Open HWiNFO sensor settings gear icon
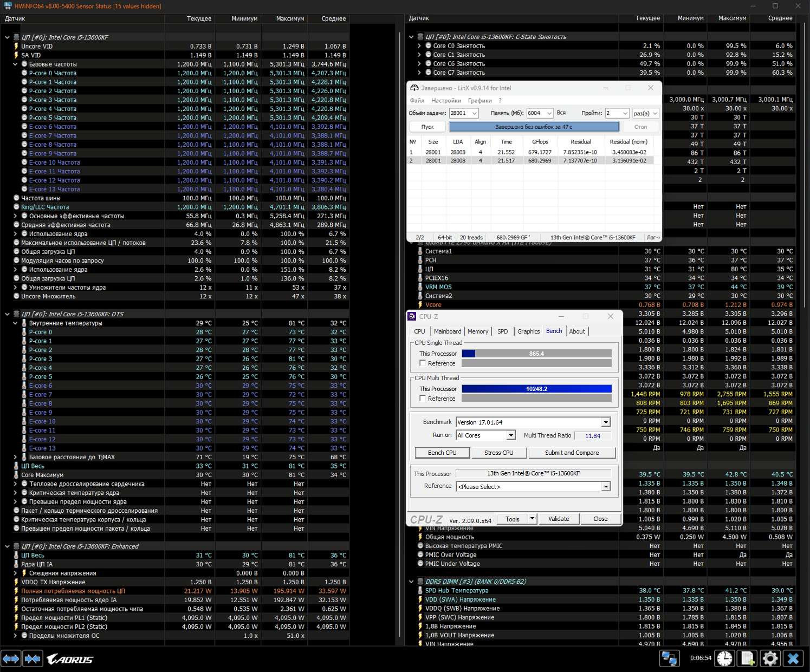 (770, 658)
